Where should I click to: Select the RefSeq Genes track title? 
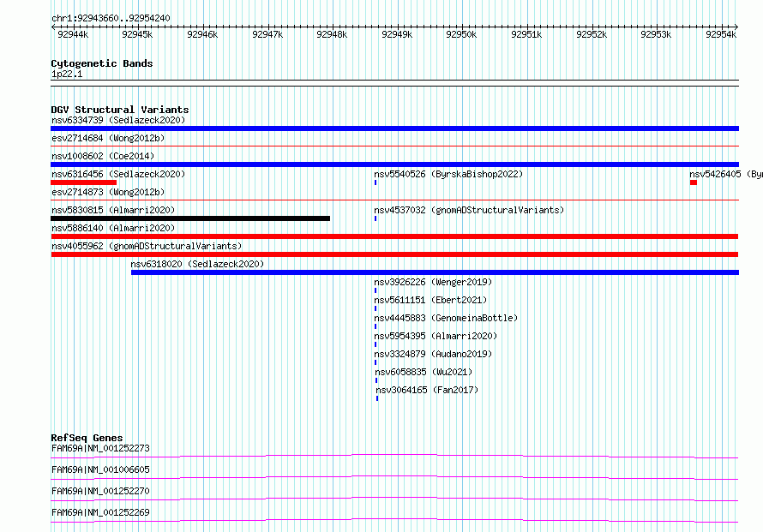(x=87, y=438)
